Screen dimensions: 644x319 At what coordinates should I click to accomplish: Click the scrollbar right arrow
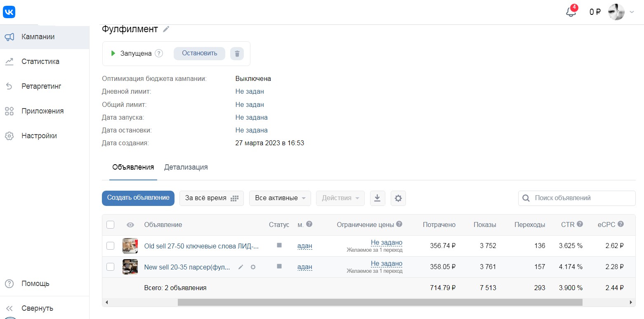pyautogui.click(x=631, y=302)
